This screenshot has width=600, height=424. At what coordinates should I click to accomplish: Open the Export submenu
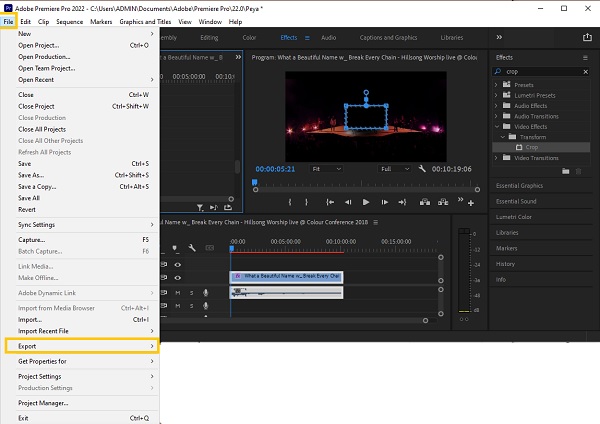point(82,346)
